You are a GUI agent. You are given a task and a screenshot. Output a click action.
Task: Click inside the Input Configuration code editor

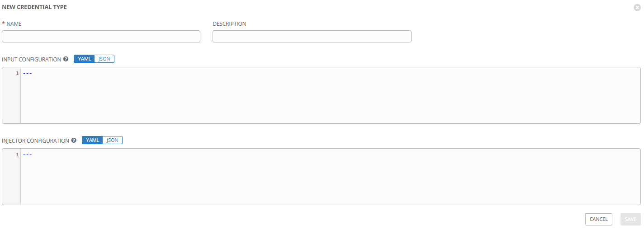[330, 95]
